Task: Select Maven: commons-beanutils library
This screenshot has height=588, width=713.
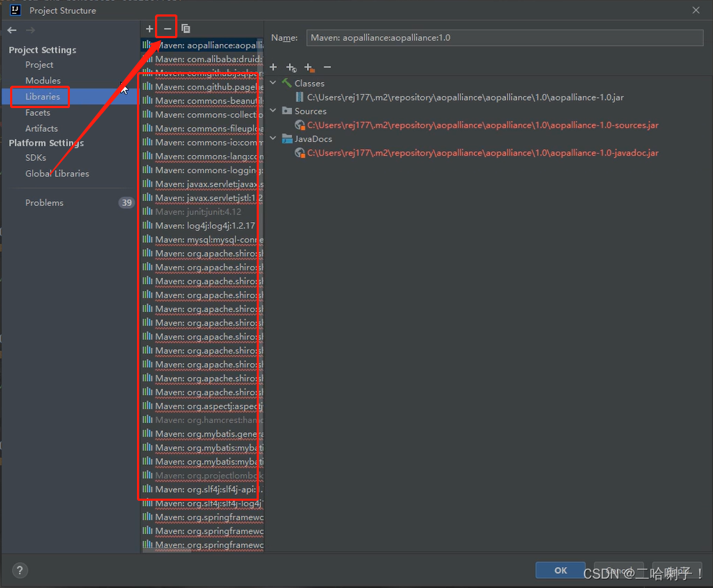Action: [203, 100]
